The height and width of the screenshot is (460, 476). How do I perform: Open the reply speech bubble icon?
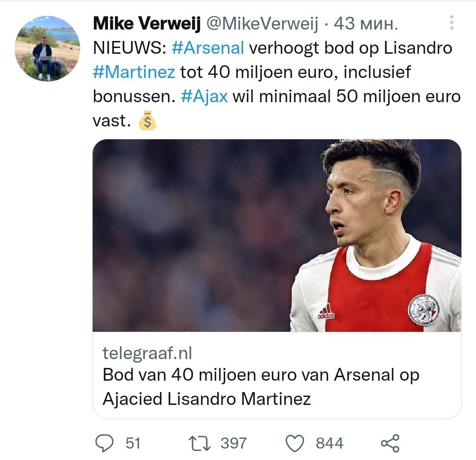point(104,443)
